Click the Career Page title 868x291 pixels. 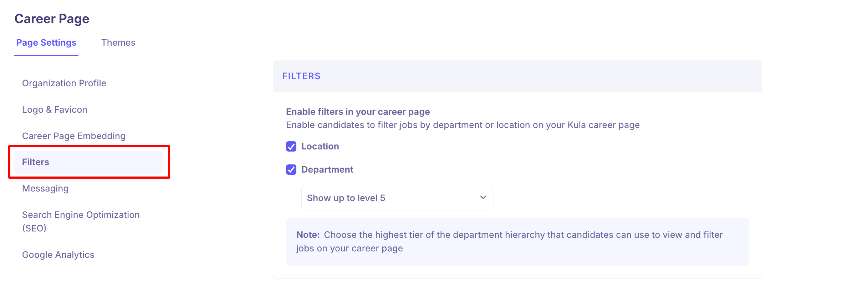point(52,19)
